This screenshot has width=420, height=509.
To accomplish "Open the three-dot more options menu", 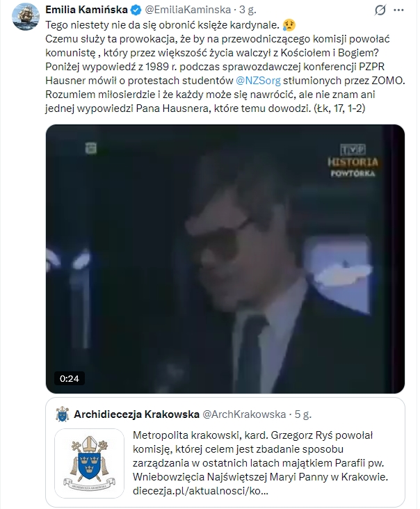I will click(398, 10).
